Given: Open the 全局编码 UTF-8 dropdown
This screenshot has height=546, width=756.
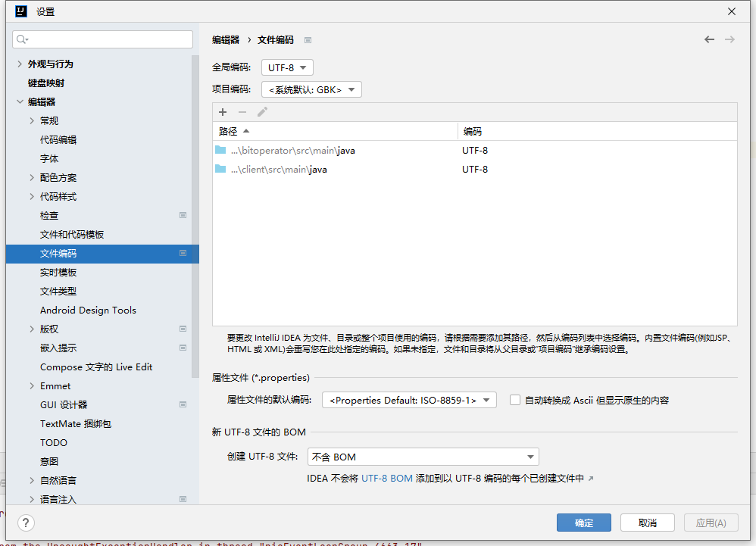Looking at the screenshot, I should (x=287, y=67).
